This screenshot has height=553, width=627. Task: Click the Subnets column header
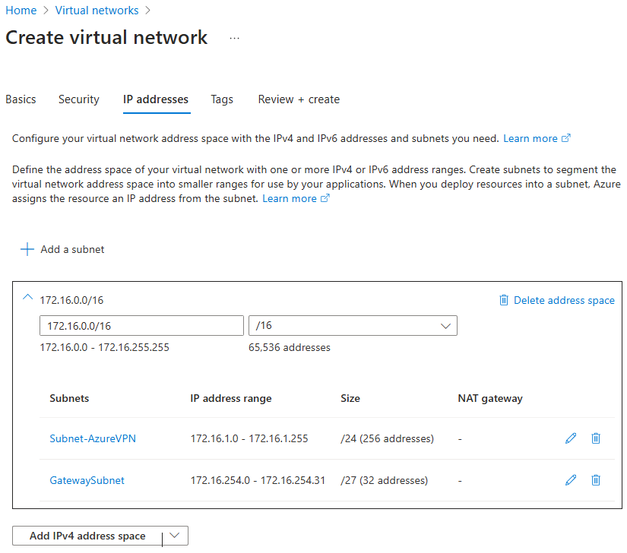pyautogui.click(x=69, y=398)
